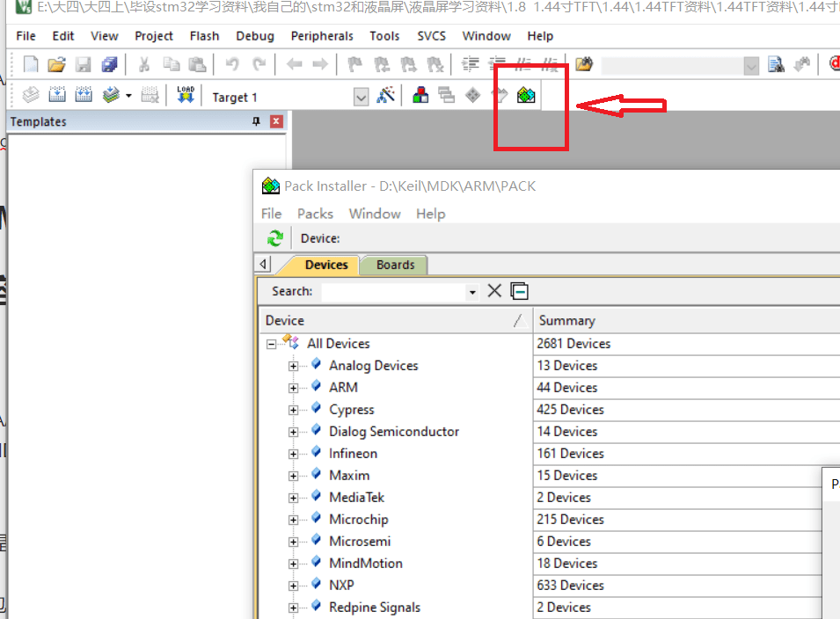840x619 pixels.
Task: Switch to Boards tab
Action: tap(395, 265)
